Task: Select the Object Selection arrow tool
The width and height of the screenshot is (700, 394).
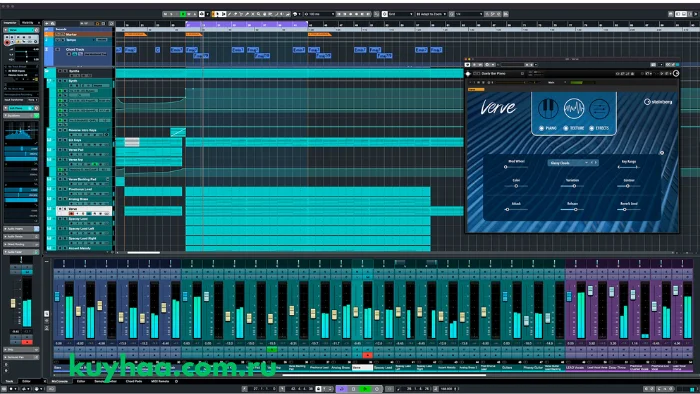Action: tap(218, 14)
